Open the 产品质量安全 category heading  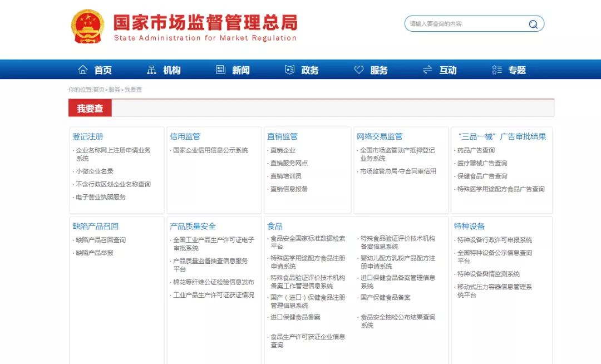pos(193,226)
